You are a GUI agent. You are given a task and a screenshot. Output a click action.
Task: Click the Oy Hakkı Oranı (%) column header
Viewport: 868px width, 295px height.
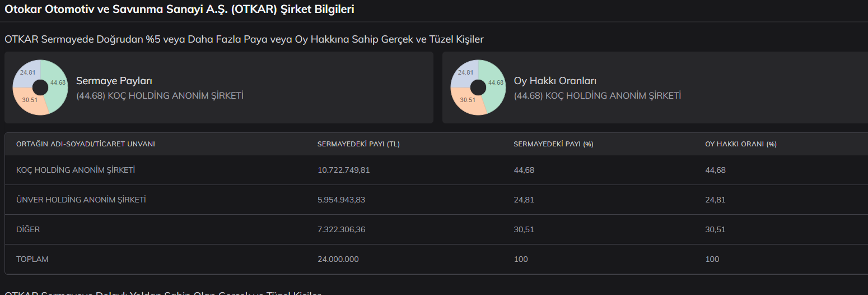[x=741, y=144]
